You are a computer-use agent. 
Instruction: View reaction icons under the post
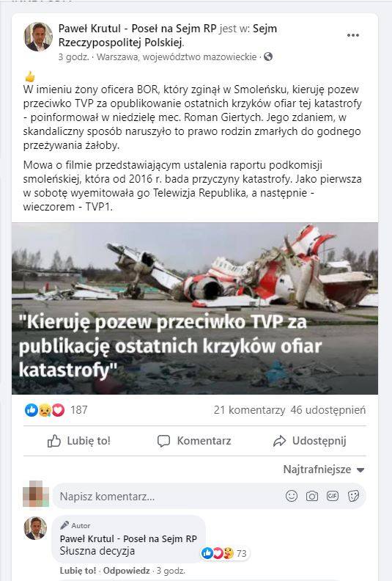coord(45,410)
